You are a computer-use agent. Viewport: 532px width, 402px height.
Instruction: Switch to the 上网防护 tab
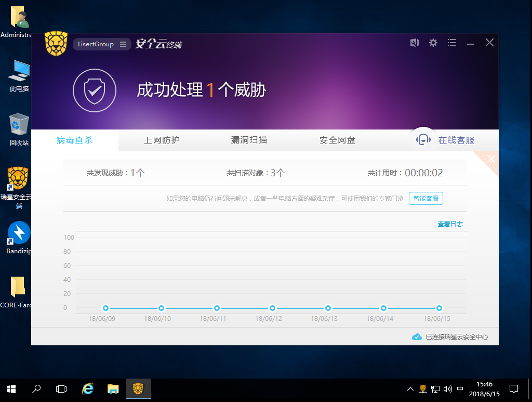[162, 140]
